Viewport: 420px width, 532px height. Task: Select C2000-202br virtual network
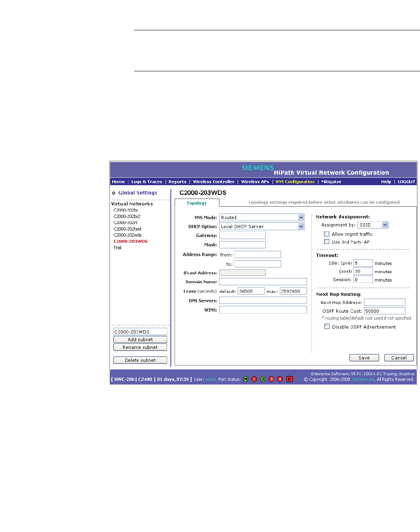[126, 210]
